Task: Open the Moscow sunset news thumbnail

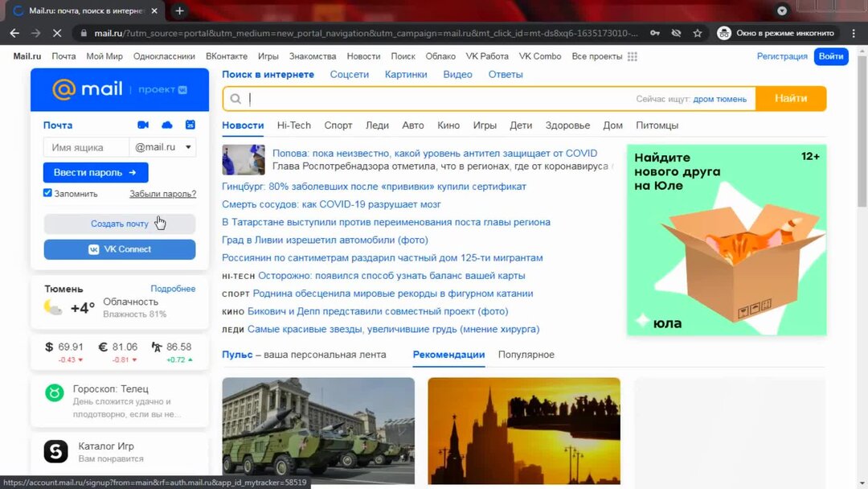Action: point(524,431)
